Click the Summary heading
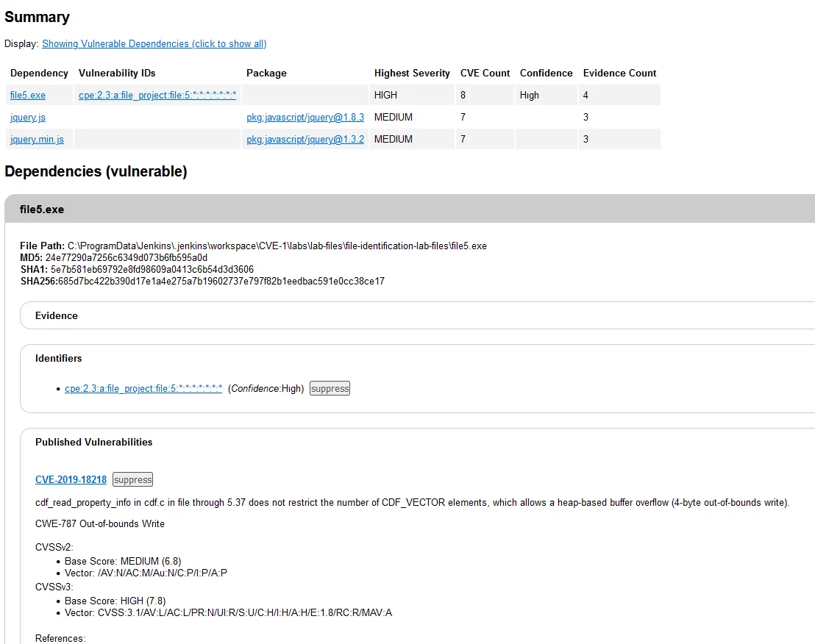This screenshot has width=815, height=644. (37, 17)
